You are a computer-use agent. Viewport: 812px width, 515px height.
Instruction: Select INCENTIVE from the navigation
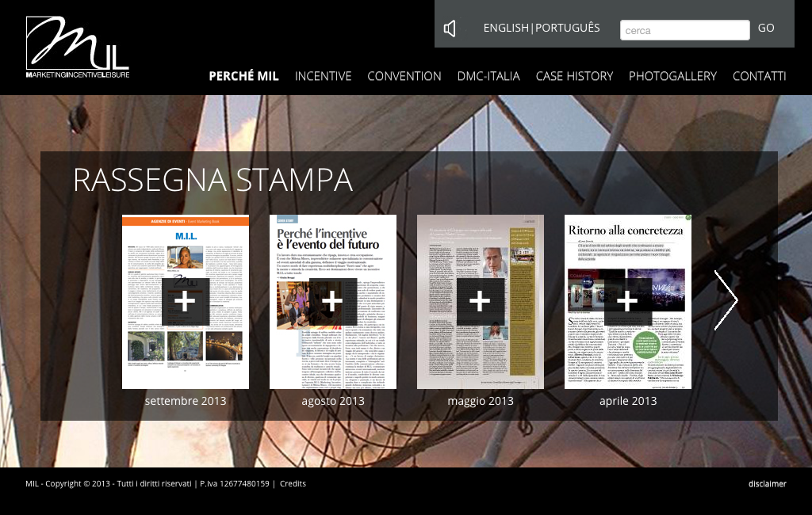(x=323, y=76)
